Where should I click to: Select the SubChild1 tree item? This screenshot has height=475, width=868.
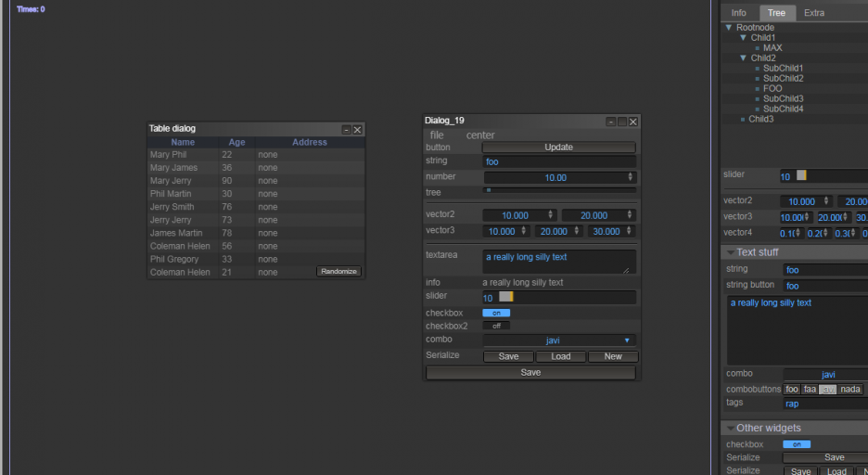(x=783, y=68)
